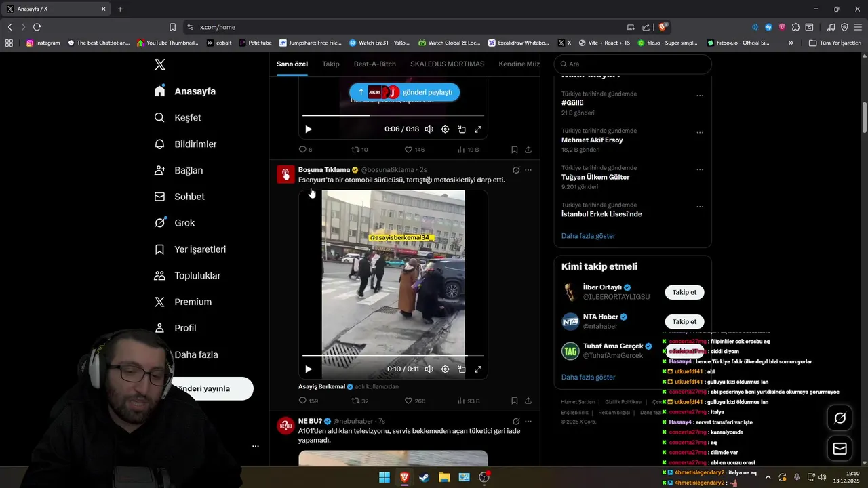Switch to SKALEDUS MORTIMAS tab
This screenshot has height=488, width=868.
pos(447,64)
